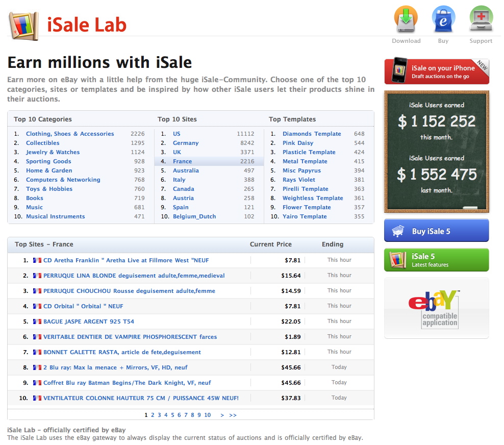
Task: Select Computers & Networking category
Action: [x=63, y=180]
